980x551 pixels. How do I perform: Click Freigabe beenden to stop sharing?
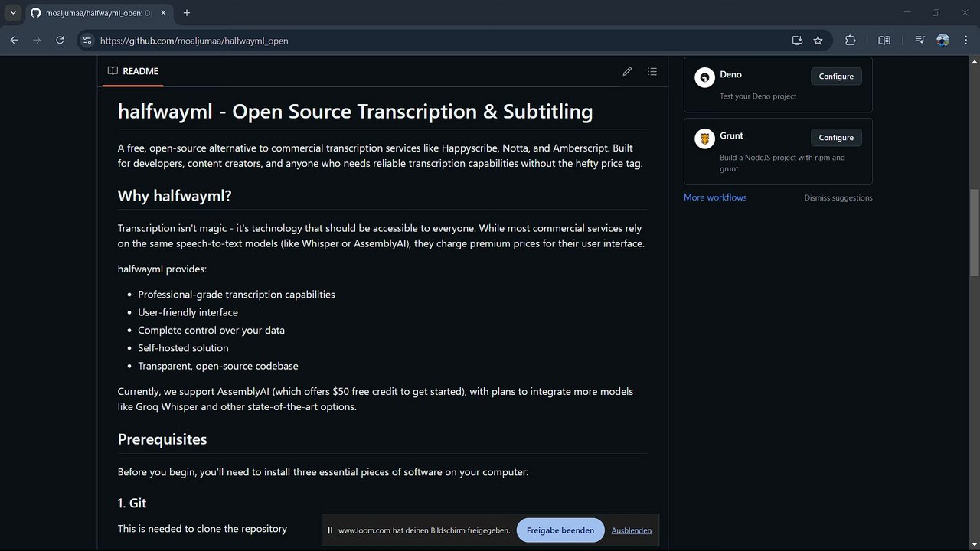tap(560, 530)
